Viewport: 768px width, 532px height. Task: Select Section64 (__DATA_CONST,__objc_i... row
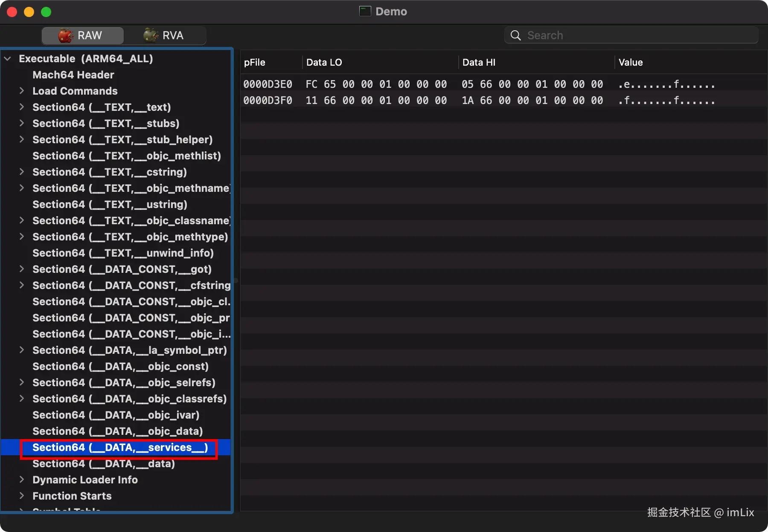click(x=131, y=334)
